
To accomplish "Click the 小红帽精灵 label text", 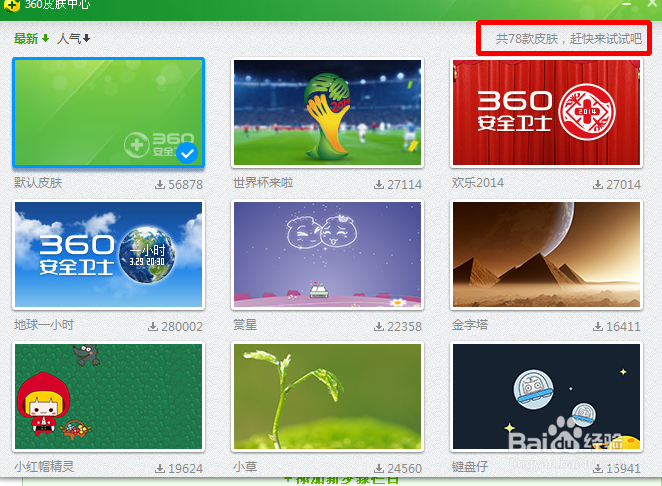I will pyautogui.click(x=44, y=467).
